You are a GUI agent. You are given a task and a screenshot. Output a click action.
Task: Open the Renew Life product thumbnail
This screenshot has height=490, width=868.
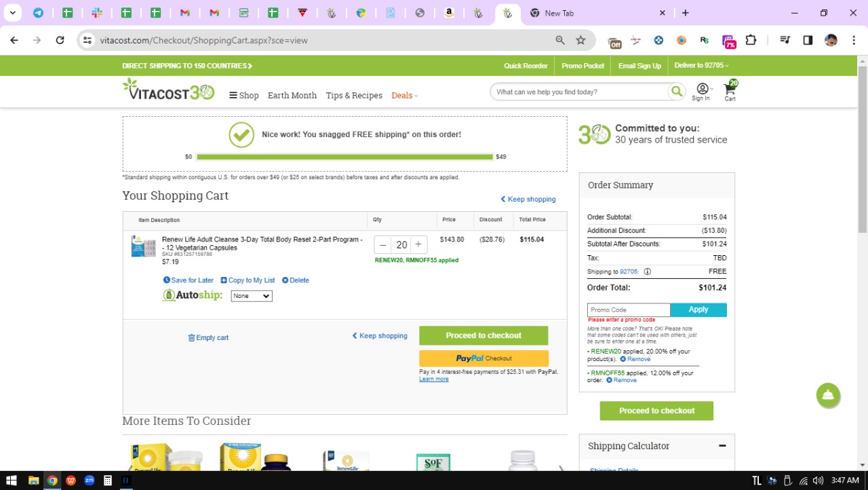click(x=143, y=246)
